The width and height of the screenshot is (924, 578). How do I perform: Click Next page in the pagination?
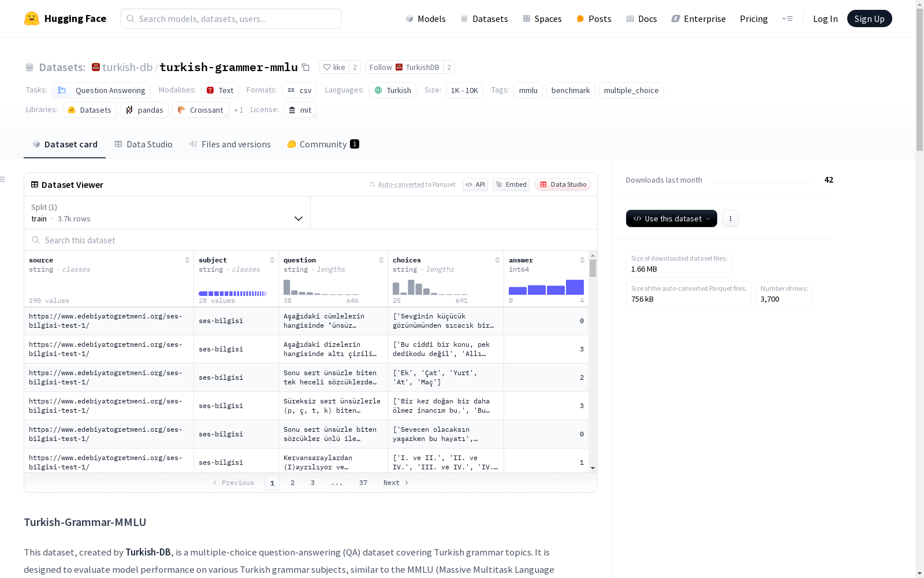396,483
